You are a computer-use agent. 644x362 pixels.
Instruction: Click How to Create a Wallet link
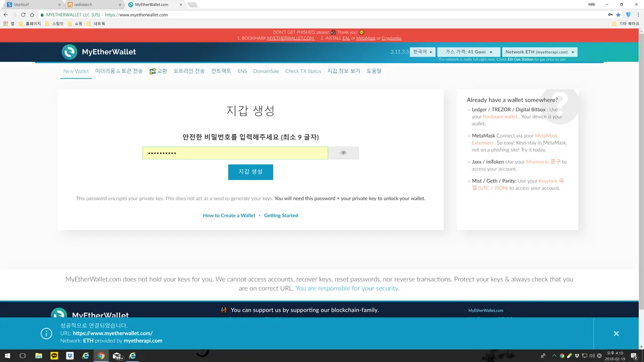tap(229, 215)
